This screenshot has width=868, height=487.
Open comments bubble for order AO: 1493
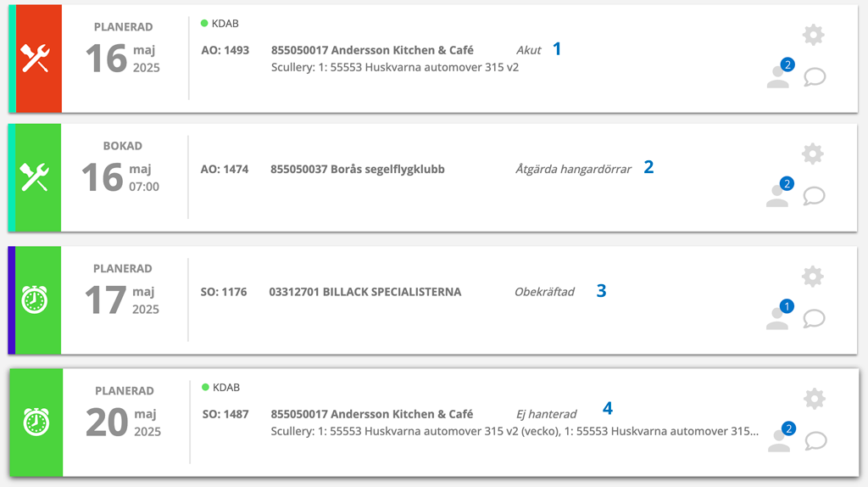pos(815,77)
